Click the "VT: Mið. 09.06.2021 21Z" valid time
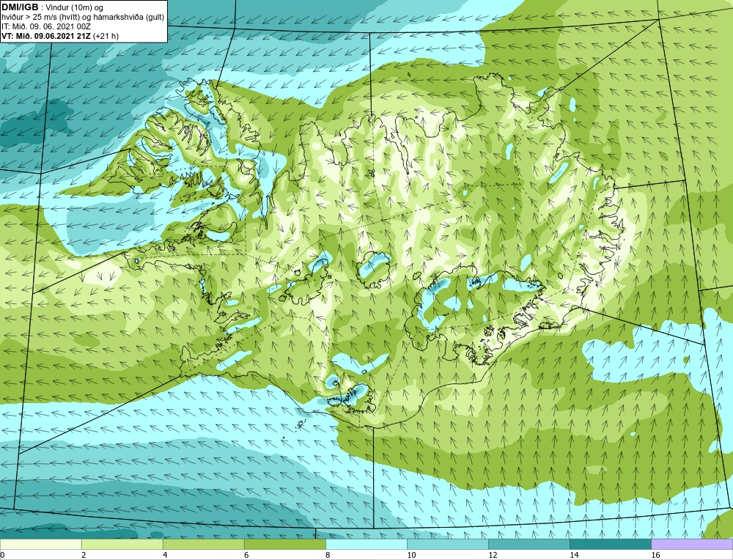 pyautogui.click(x=46, y=36)
